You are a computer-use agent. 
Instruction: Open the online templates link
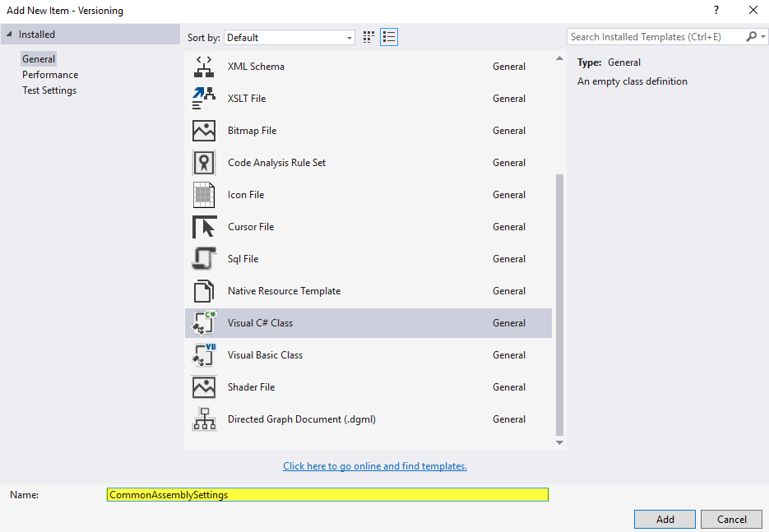point(375,466)
